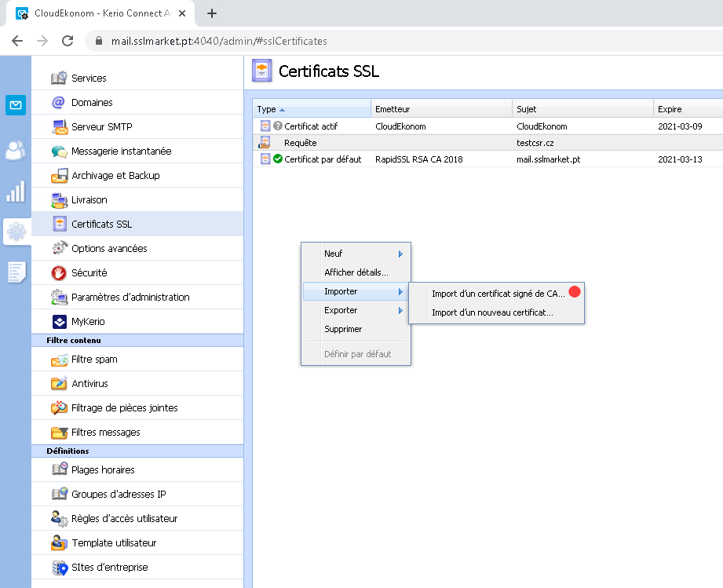The width and height of the screenshot is (723, 588).
Task: Click the green check status icon
Action: tap(278, 159)
